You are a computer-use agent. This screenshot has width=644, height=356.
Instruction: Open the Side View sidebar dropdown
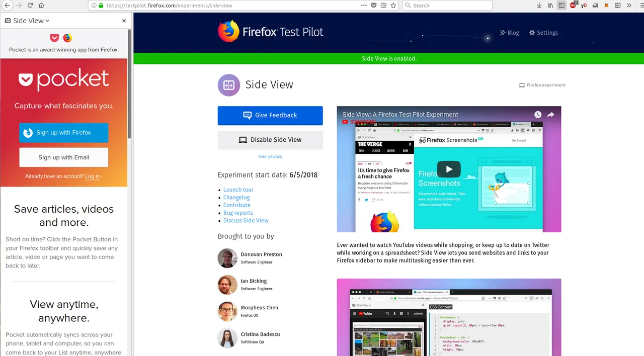[x=27, y=21]
